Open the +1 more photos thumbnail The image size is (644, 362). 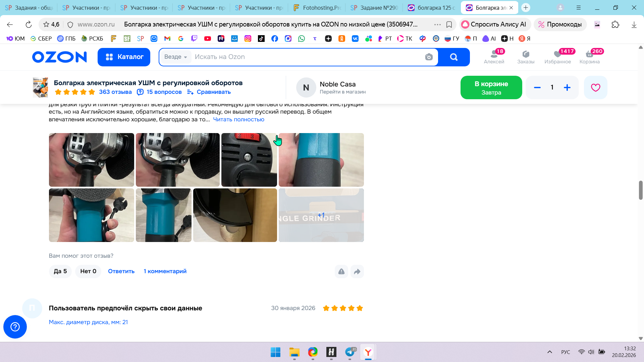pyautogui.click(x=321, y=215)
